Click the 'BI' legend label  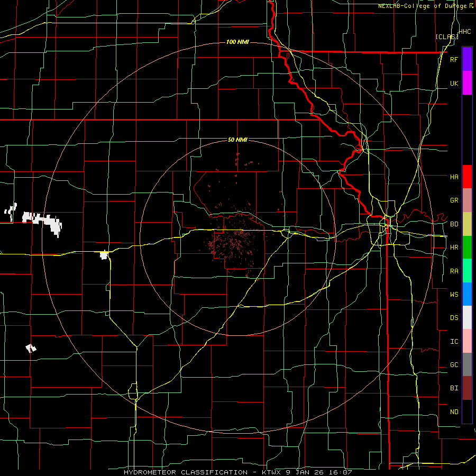coord(454,388)
